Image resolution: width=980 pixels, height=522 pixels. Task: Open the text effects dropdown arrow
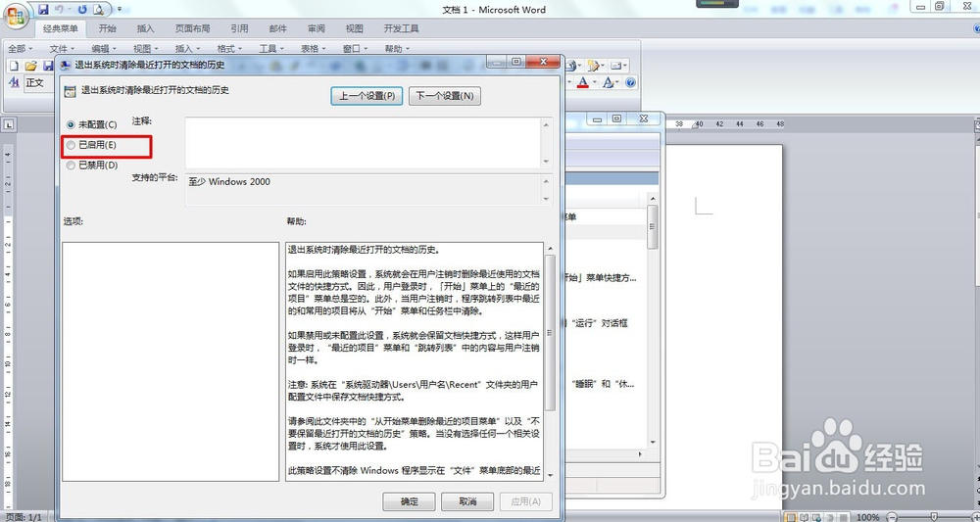click(x=618, y=82)
